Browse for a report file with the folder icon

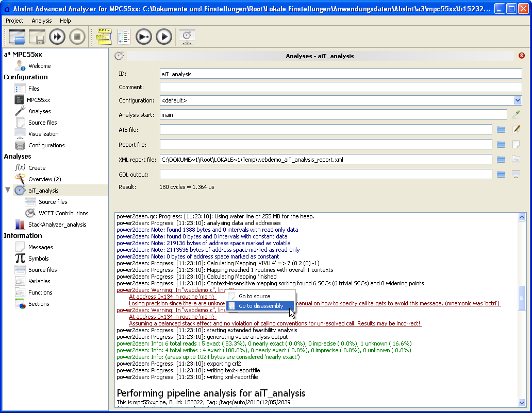click(x=501, y=144)
